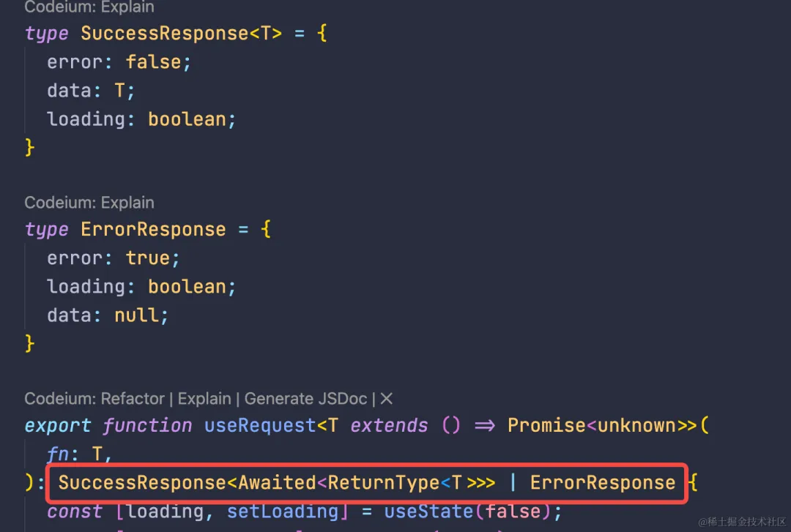Click the null value of data property
Screen dimensions: 791x532
coord(136,315)
